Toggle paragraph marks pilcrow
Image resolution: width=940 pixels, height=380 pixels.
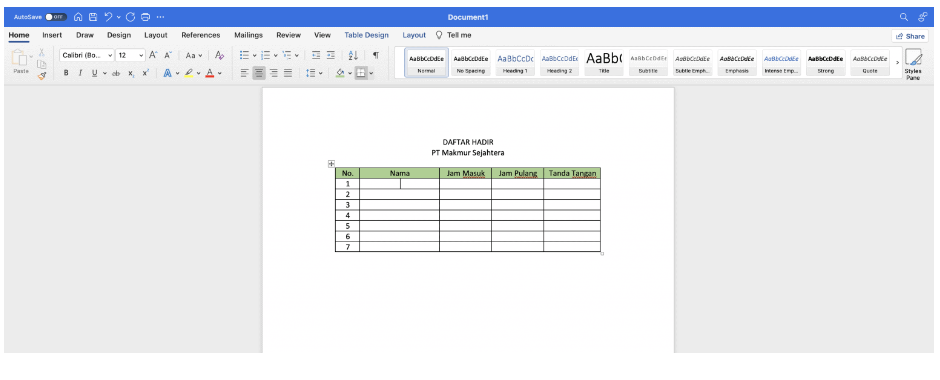point(376,55)
